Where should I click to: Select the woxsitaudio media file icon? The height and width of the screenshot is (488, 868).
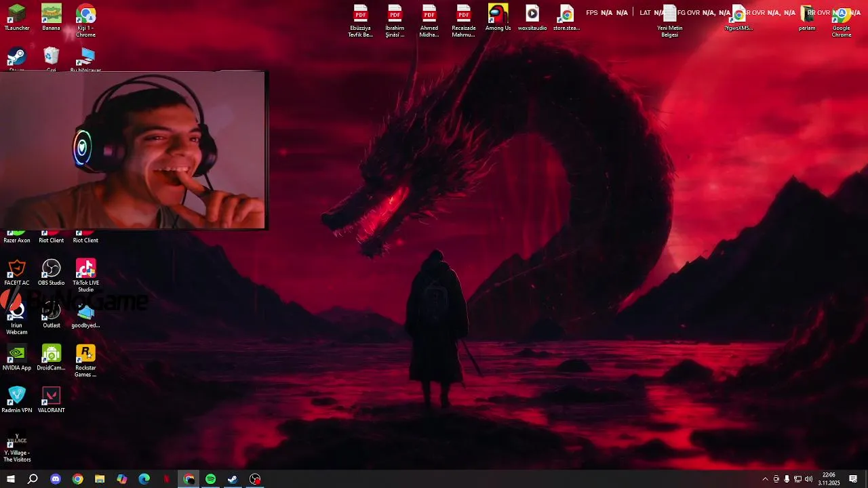click(532, 18)
